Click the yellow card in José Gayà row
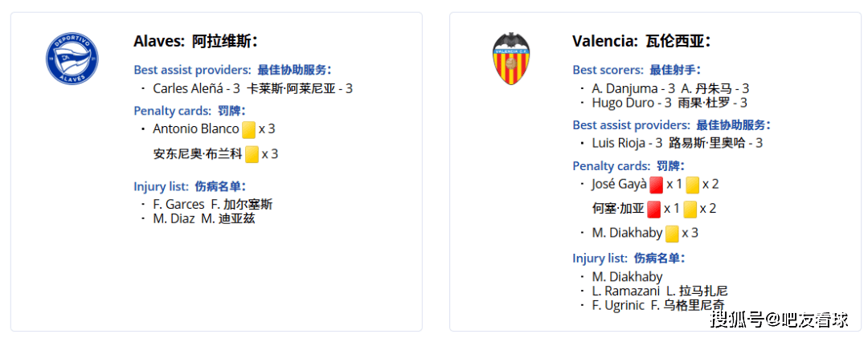The image size is (868, 338). [692, 185]
